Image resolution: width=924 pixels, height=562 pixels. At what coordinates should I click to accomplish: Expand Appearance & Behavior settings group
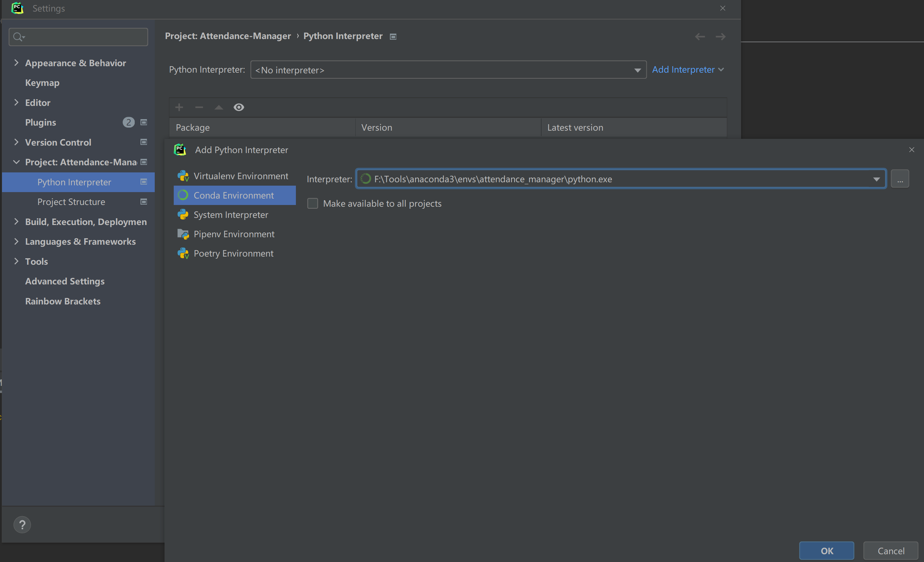(16, 63)
